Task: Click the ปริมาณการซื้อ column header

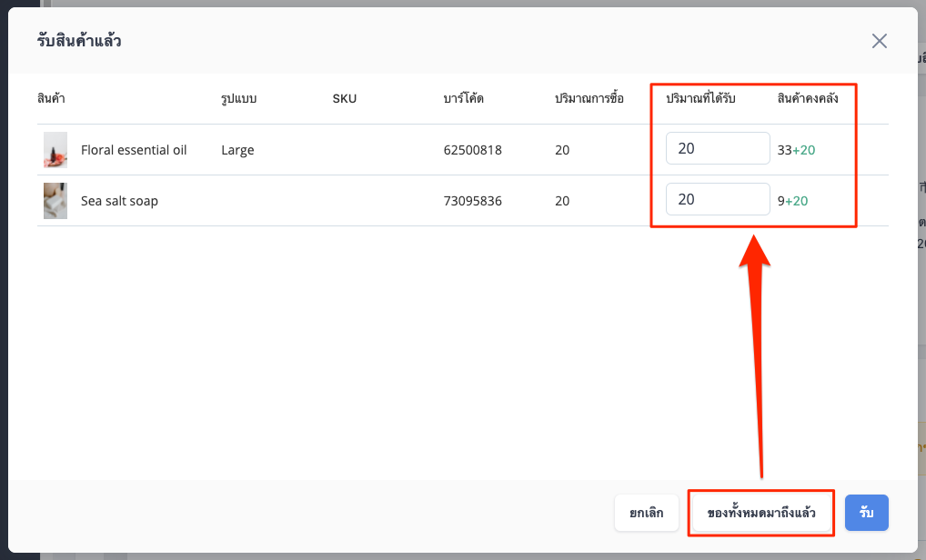Action: [589, 98]
